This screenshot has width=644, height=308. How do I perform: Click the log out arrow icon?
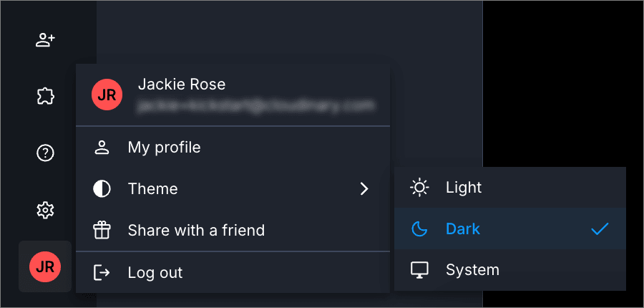tap(102, 273)
